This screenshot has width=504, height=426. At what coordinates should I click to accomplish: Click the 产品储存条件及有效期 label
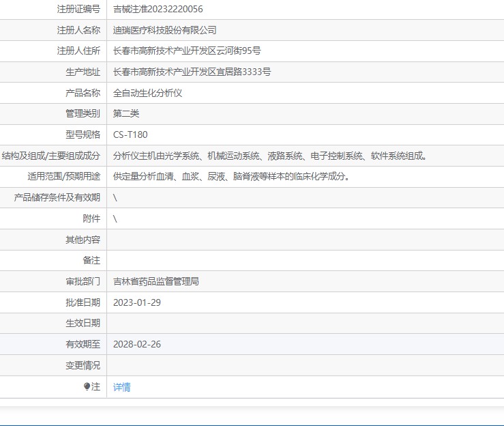pos(57,197)
